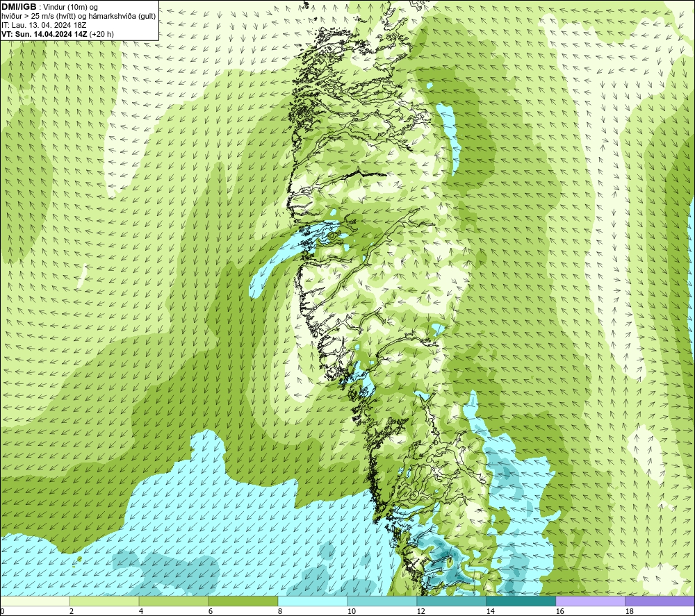Click the scale label '6'
This screenshot has height=616, width=695.
pyautogui.click(x=211, y=612)
